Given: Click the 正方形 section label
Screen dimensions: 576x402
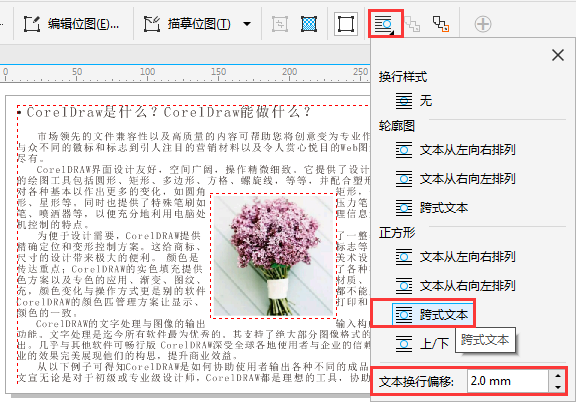Looking at the screenshot, I should [x=397, y=233].
